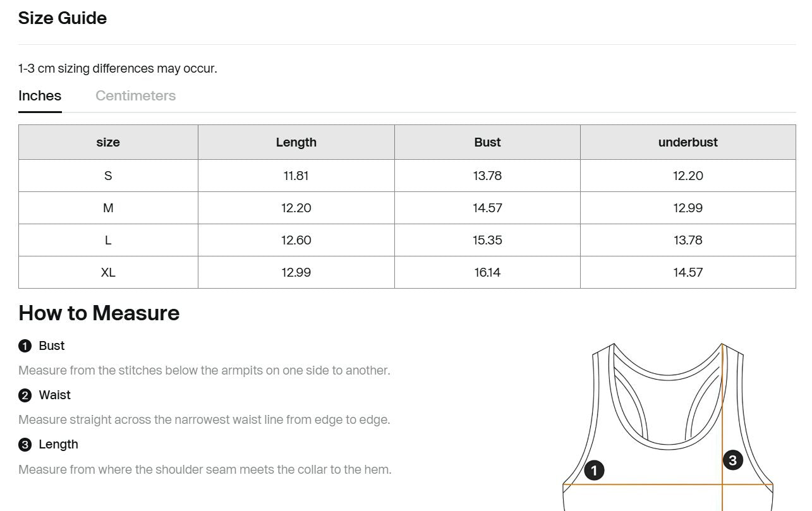Click the number 3 marker on garment diagram

click(732, 460)
